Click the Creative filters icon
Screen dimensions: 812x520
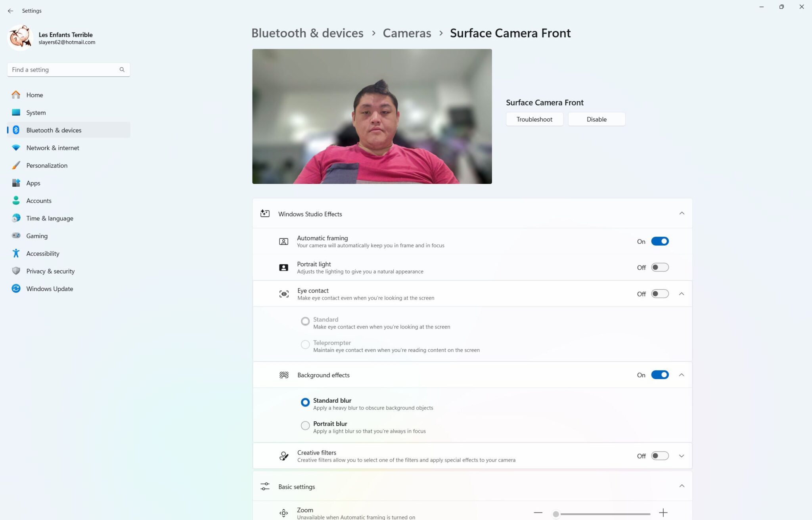pos(284,456)
